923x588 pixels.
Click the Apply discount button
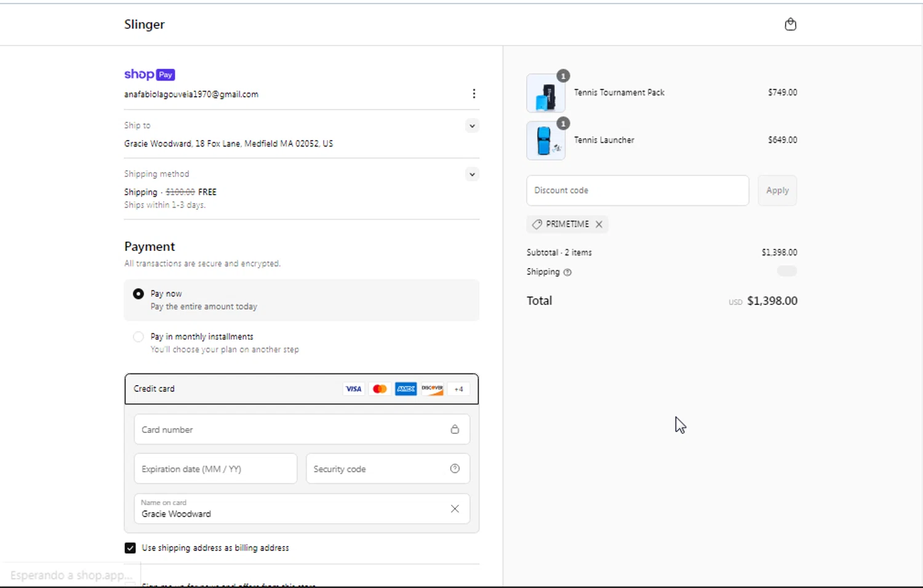click(x=777, y=191)
